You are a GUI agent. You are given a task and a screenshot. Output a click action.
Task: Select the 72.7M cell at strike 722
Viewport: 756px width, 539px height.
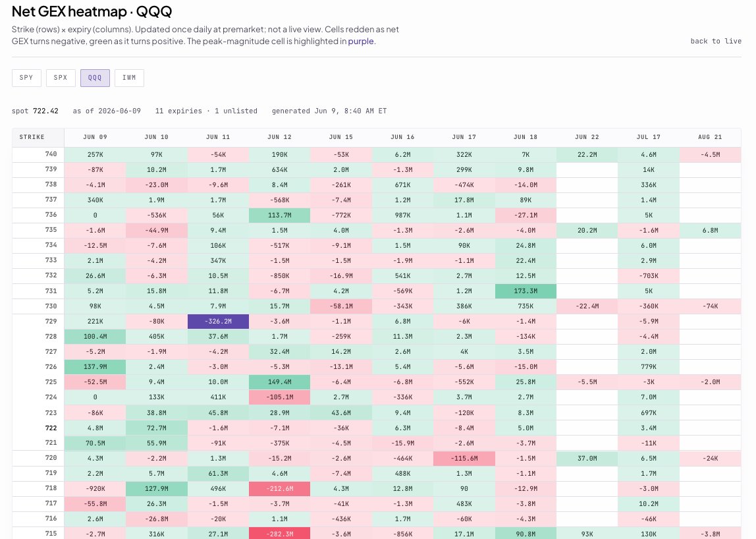coord(157,428)
